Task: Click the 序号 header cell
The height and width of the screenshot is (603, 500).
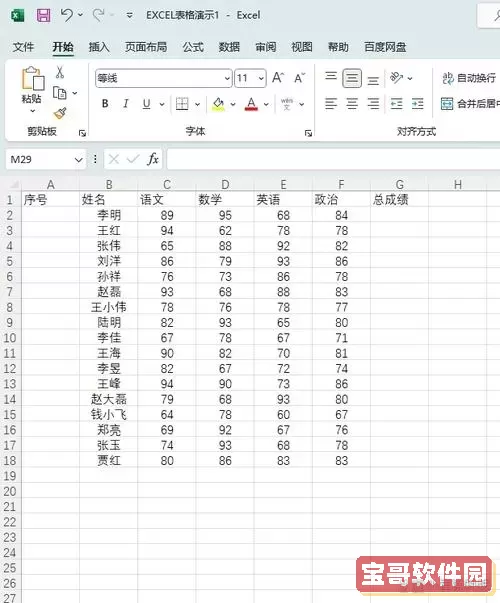Action: coord(50,200)
